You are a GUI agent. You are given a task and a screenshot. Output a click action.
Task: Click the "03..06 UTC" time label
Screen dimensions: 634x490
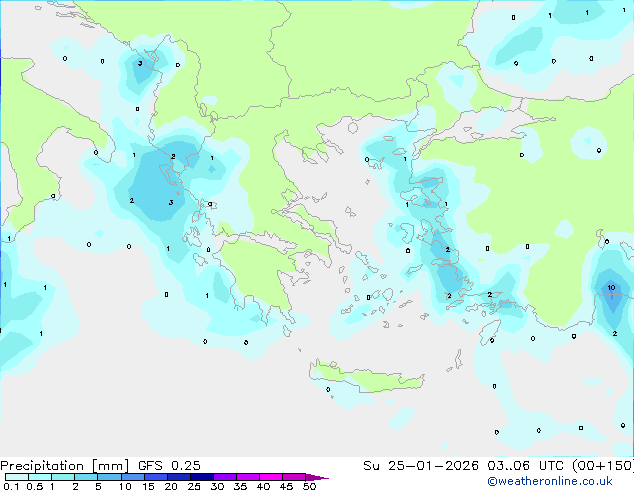[x=524, y=466]
